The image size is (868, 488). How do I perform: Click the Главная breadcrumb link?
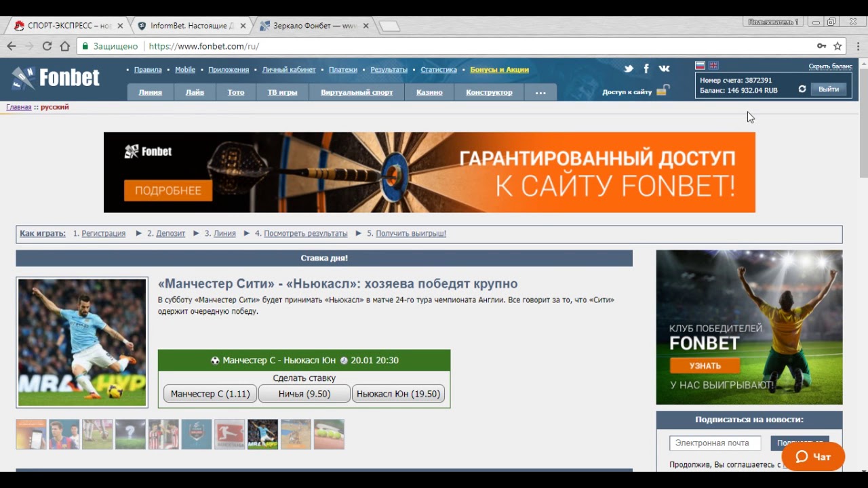19,107
